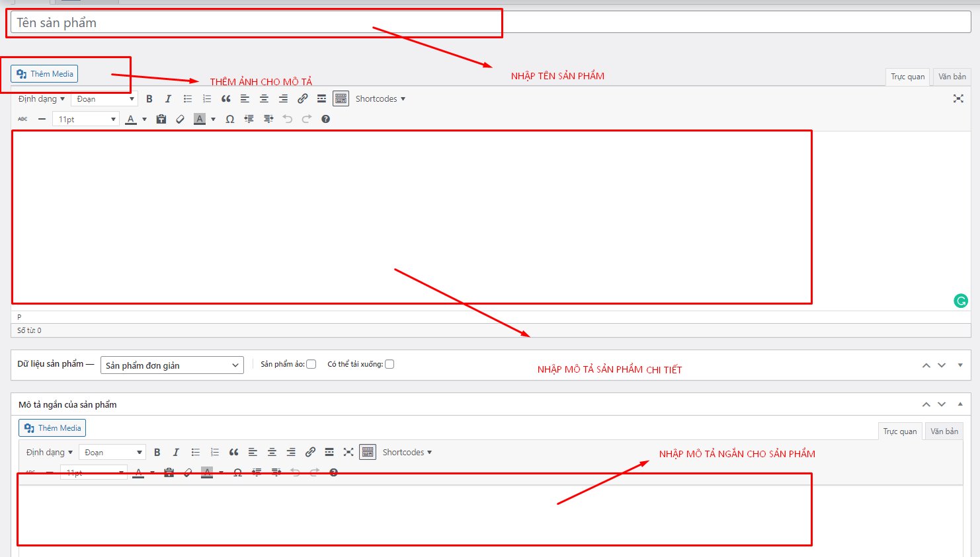Toggle bold in the main description toolbar
The image size is (980, 557).
pyautogui.click(x=149, y=99)
